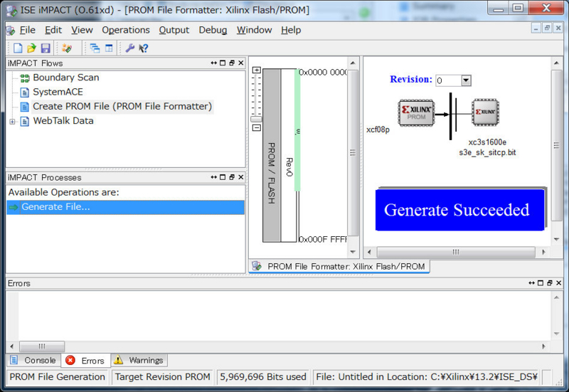Click the xc3s1600e FPGA chip icon
Image resolution: width=569 pixels, height=392 pixels.
(x=485, y=112)
